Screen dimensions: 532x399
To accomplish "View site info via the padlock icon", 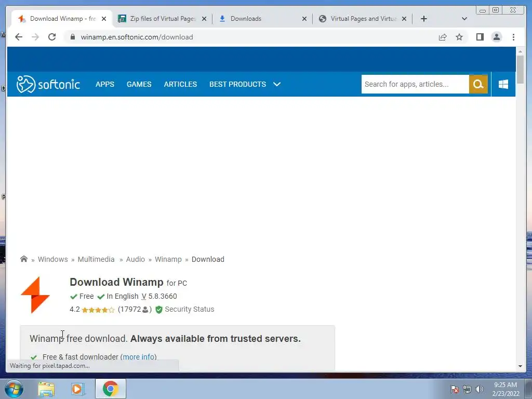I will click(73, 37).
